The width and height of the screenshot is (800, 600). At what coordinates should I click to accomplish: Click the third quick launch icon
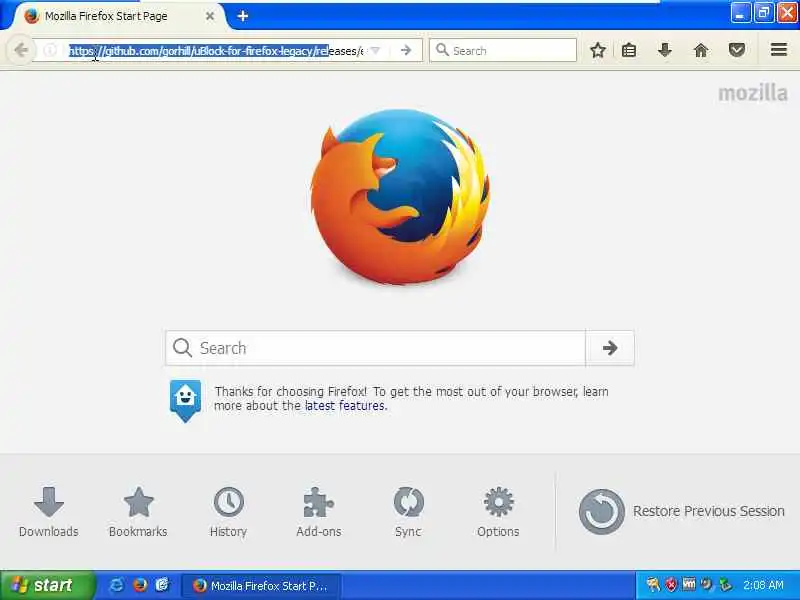162,585
